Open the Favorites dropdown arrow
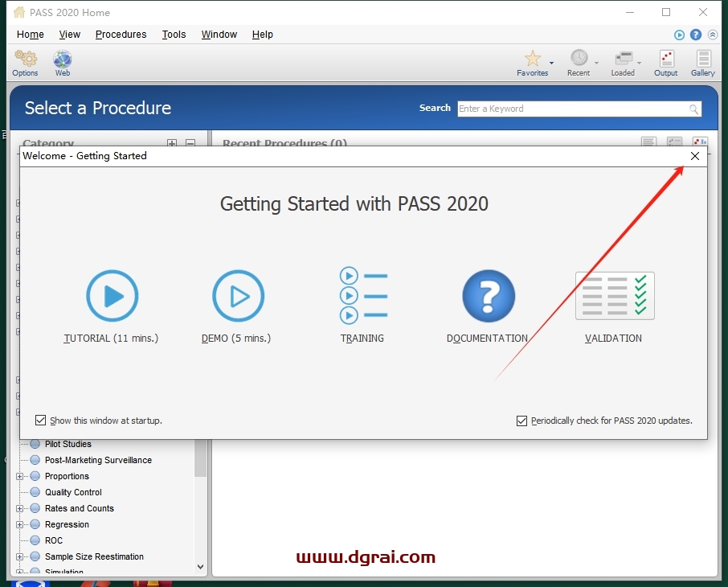 551,63
